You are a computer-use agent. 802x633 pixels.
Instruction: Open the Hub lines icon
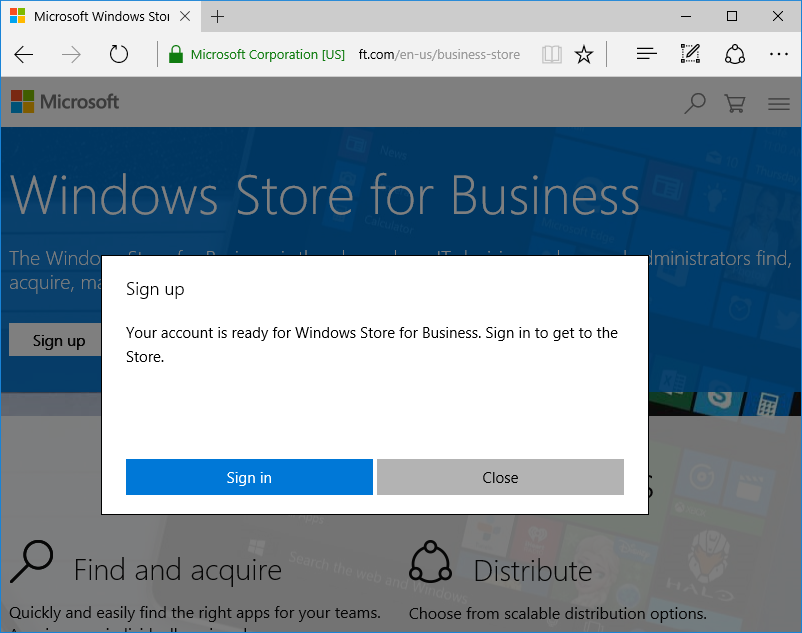tap(647, 55)
